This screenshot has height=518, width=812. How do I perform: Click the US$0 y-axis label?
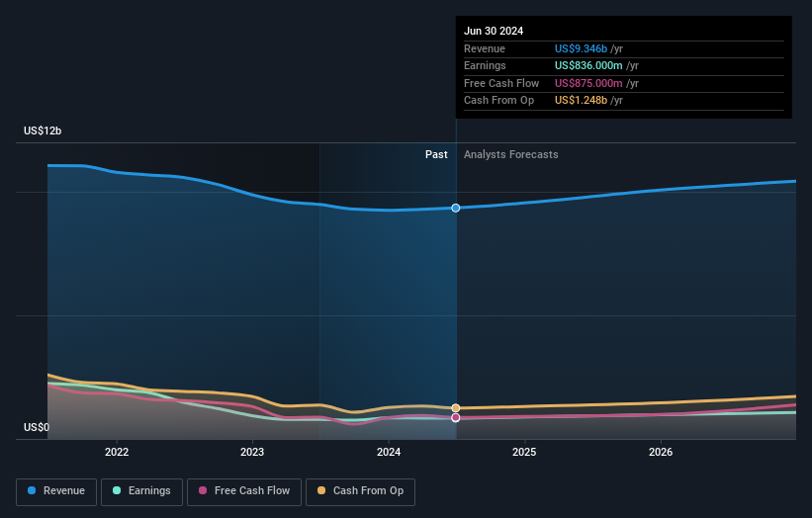click(37, 427)
